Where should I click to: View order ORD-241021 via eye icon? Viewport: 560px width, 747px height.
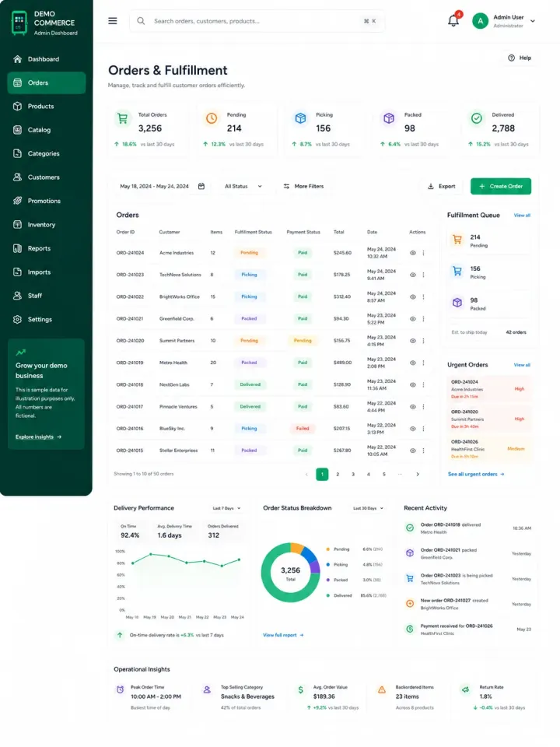click(x=413, y=319)
